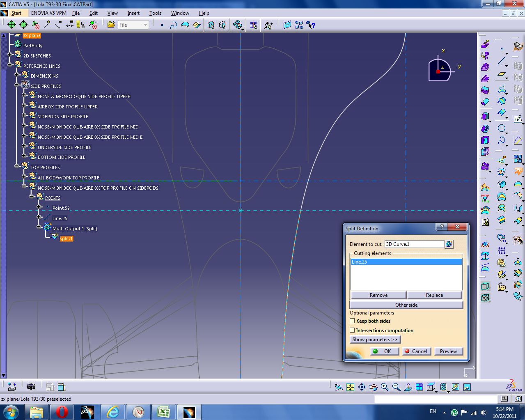Select the Circle tool in right toolbar

[502, 128]
